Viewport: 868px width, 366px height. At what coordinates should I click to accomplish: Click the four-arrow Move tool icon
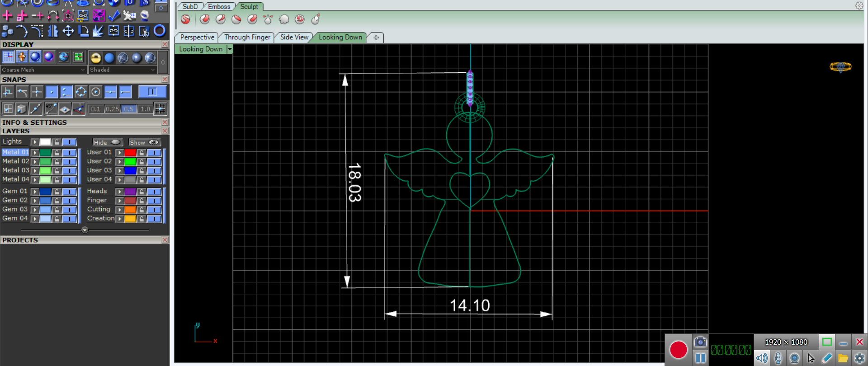click(68, 31)
